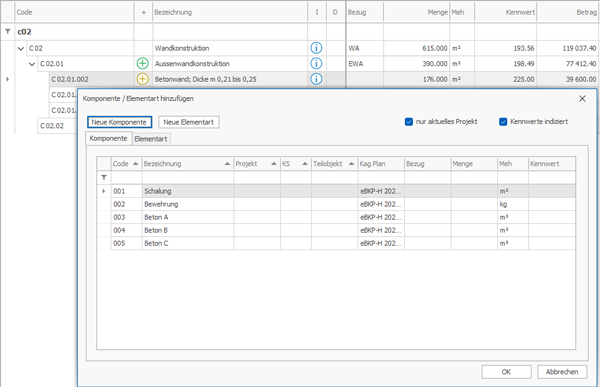Click yellow plus icon in C 02.01.002 row

[143, 79]
